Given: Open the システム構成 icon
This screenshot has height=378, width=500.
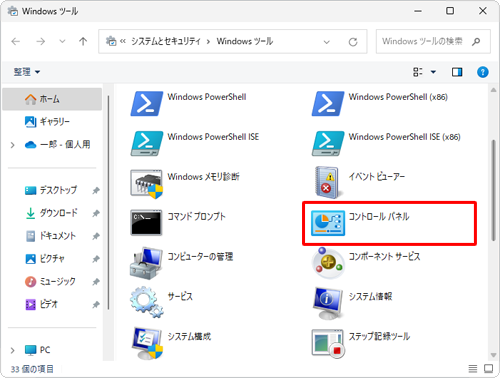Looking at the screenshot, I should coord(147,343).
